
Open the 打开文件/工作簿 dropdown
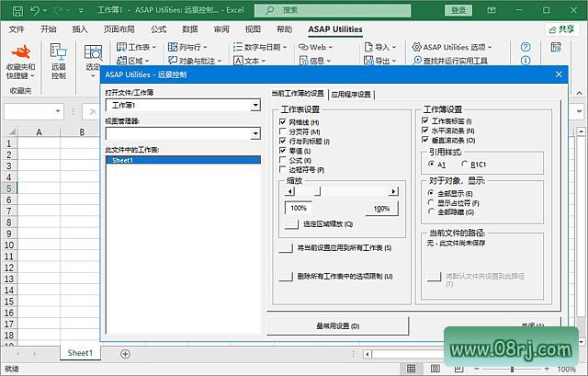pos(255,106)
